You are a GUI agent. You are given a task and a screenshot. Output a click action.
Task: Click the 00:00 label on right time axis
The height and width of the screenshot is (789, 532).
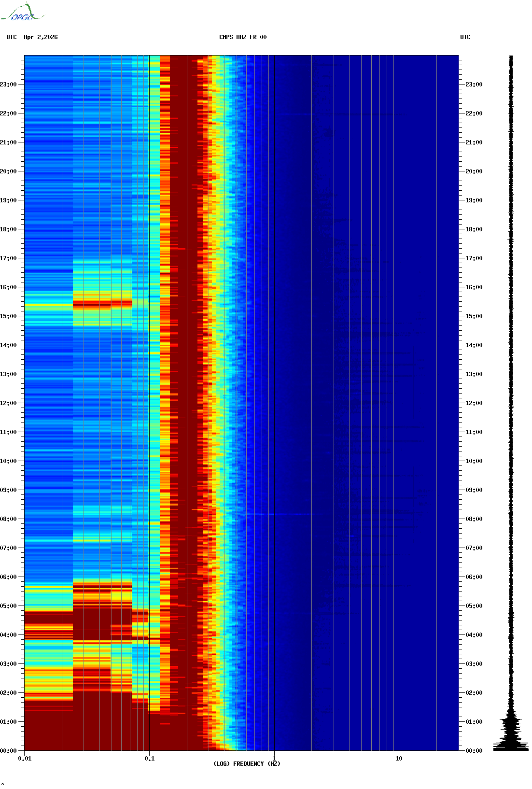click(x=474, y=751)
